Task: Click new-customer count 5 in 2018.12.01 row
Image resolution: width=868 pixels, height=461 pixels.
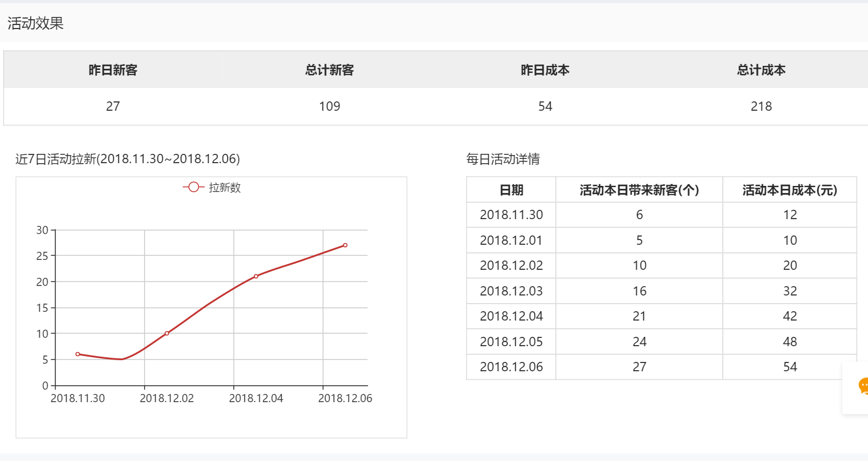Action: [x=639, y=240]
